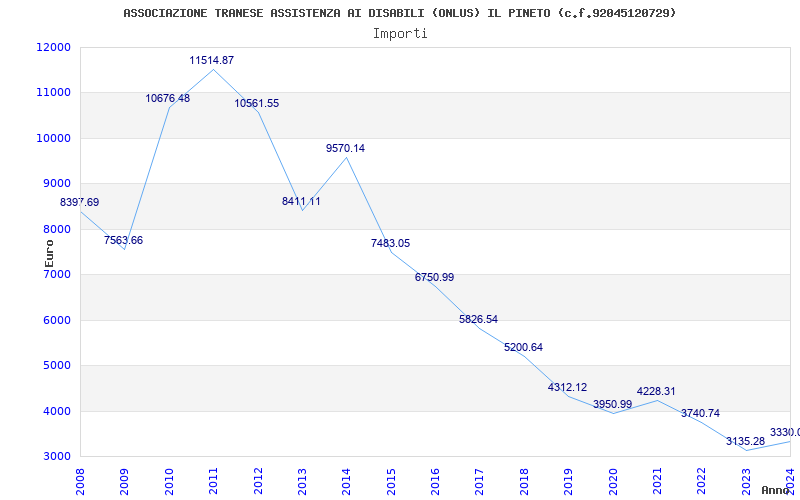Select data label 3950.99
The image size is (800, 500).
(612, 405)
